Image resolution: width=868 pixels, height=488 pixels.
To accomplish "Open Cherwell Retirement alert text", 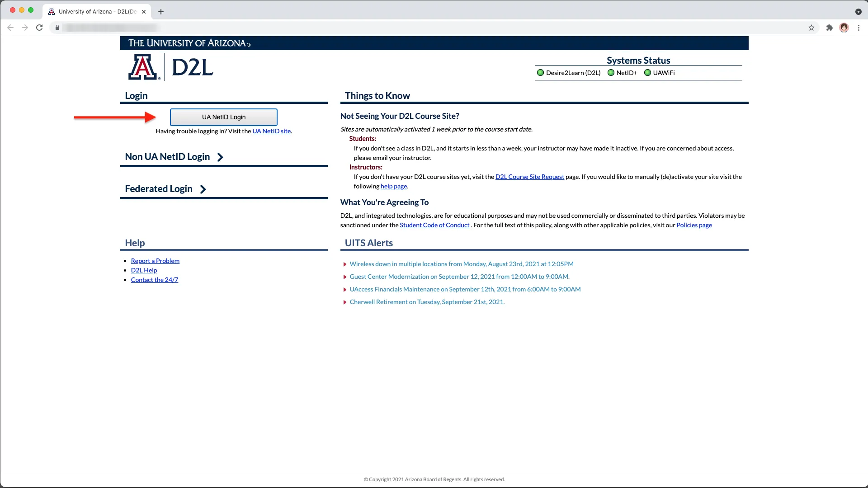I will pyautogui.click(x=427, y=302).
